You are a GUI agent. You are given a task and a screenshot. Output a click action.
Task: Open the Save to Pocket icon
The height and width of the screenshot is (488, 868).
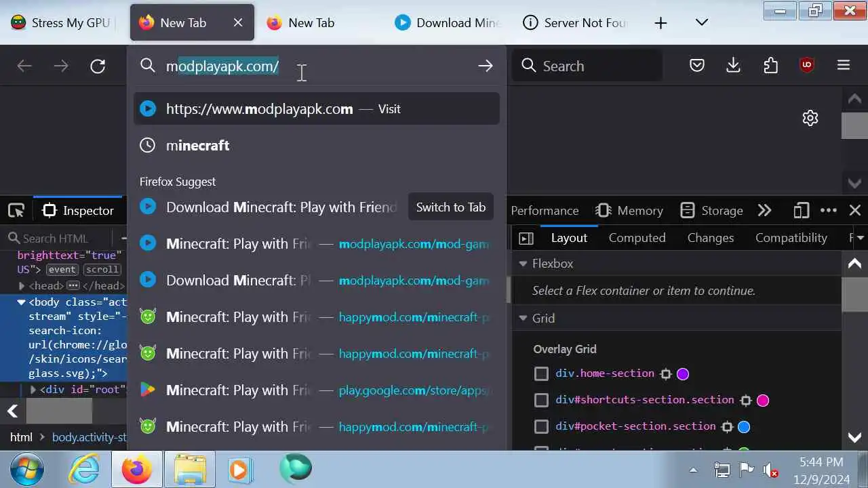(x=697, y=66)
